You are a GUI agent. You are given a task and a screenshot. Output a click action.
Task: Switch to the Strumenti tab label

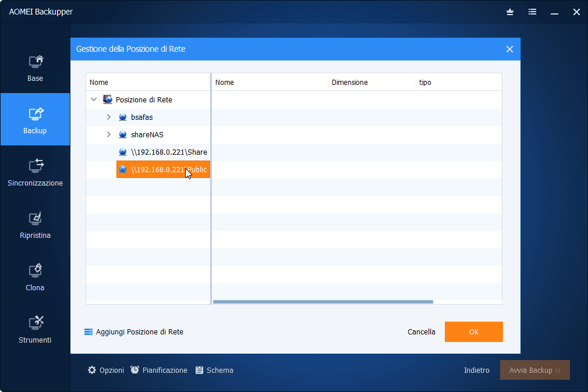tap(35, 340)
